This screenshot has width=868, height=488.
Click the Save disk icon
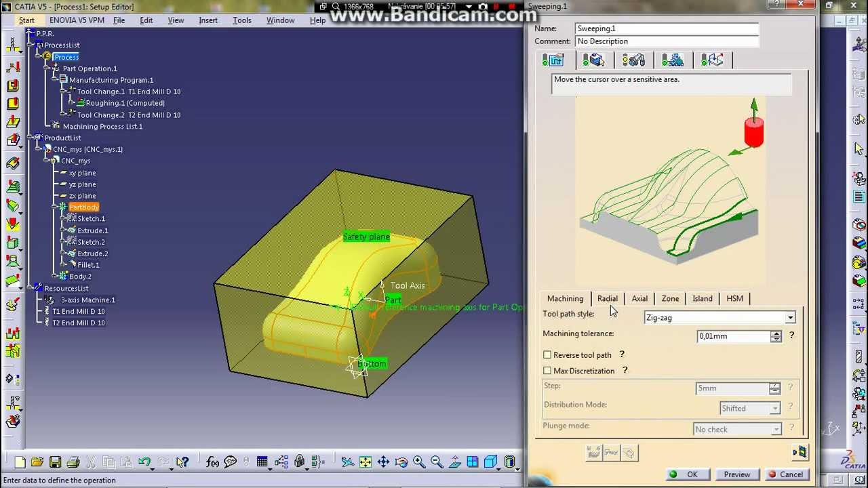[56, 462]
